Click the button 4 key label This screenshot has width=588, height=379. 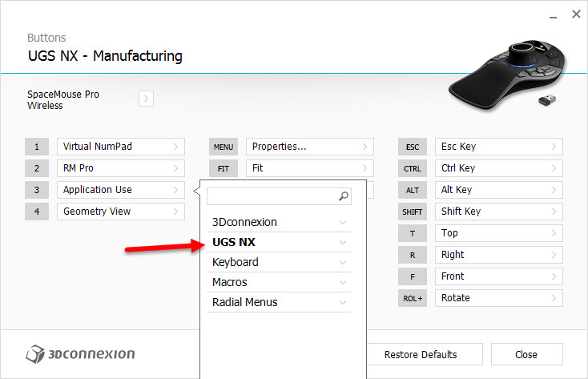(x=37, y=212)
